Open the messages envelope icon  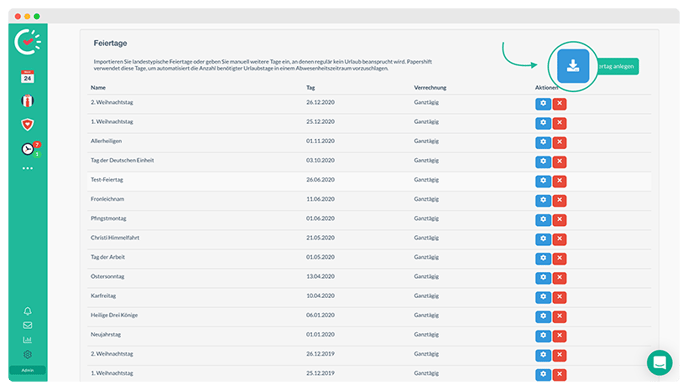tap(27, 326)
